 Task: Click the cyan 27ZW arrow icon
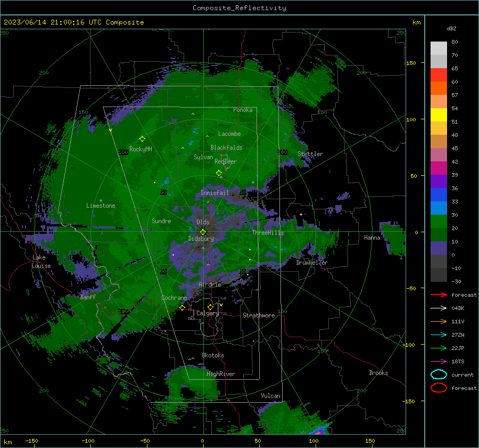(439, 335)
